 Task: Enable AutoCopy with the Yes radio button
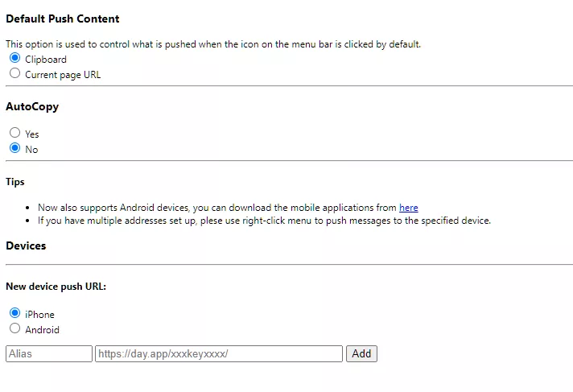[14, 133]
